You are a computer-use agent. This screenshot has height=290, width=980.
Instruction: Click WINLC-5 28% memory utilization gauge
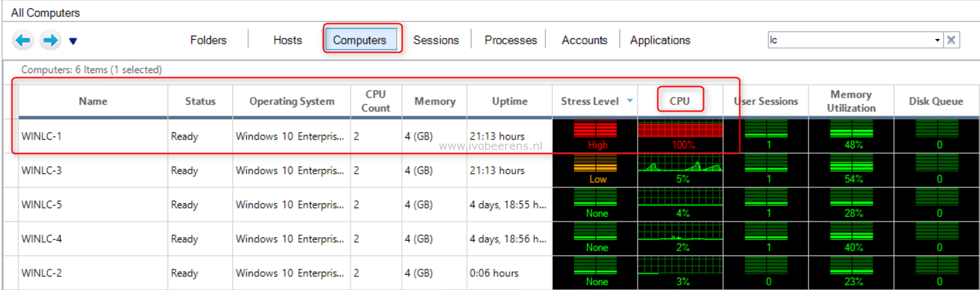pyautogui.click(x=851, y=204)
